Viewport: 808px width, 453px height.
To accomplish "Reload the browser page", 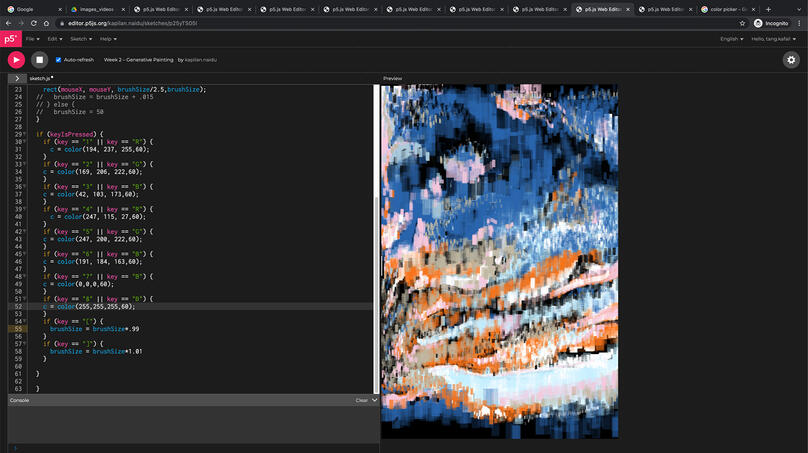I will tap(34, 23).
